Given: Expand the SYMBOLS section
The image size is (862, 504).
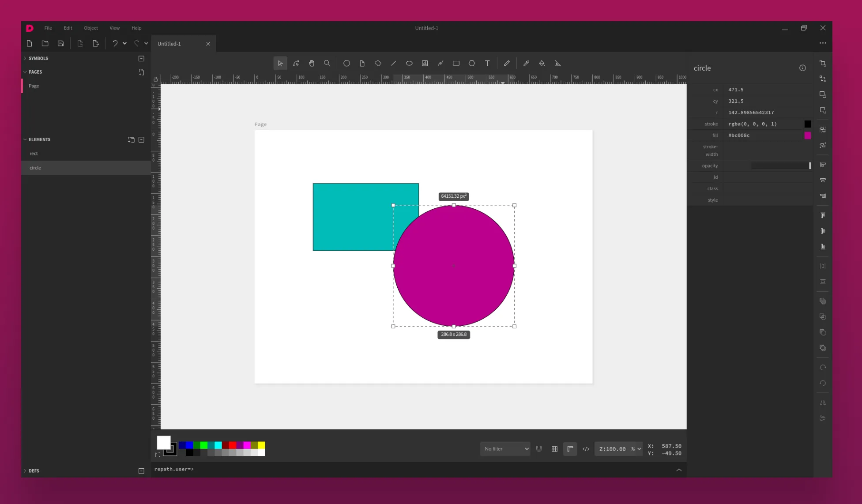Looking at the screenshot, I should tap(26, 58).
